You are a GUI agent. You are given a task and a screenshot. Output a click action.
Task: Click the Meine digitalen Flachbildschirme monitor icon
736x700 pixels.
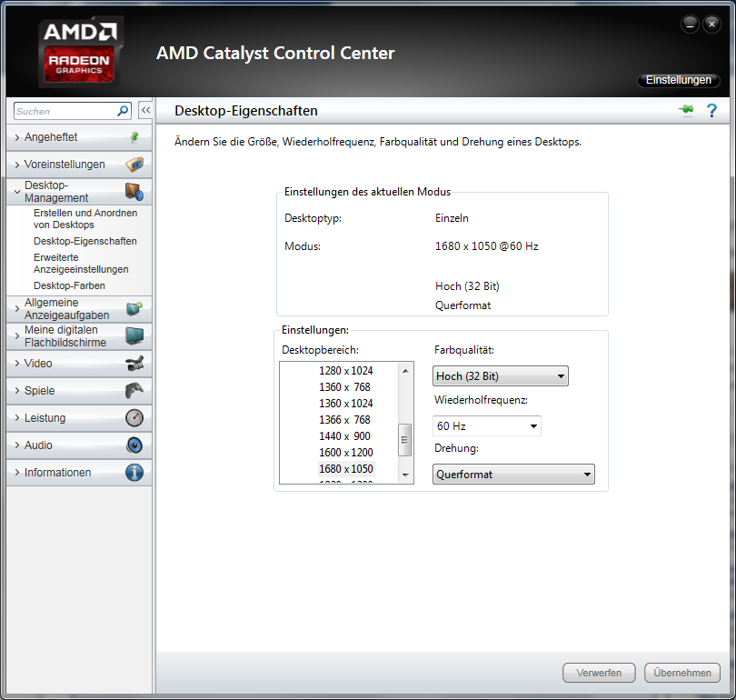click(134, 336)
